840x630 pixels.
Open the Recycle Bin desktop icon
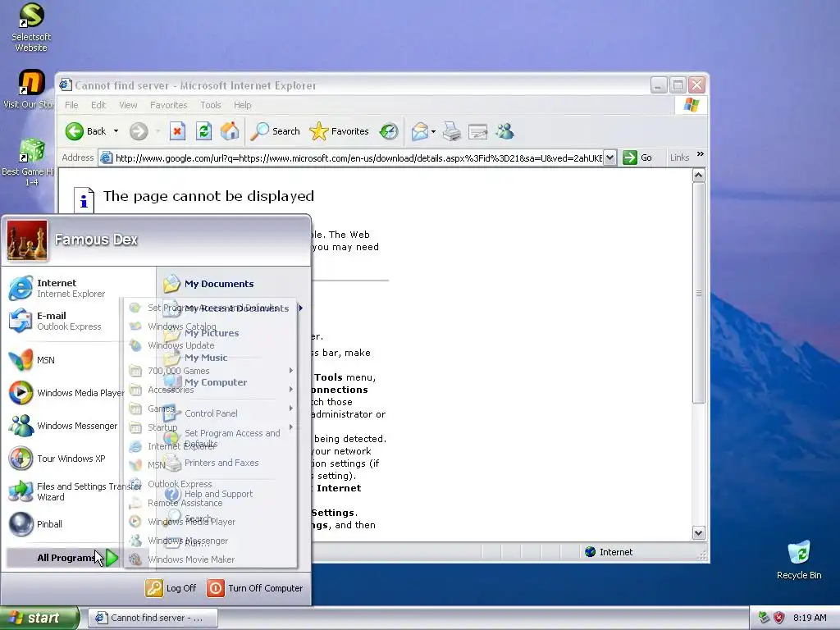[799, 559]
